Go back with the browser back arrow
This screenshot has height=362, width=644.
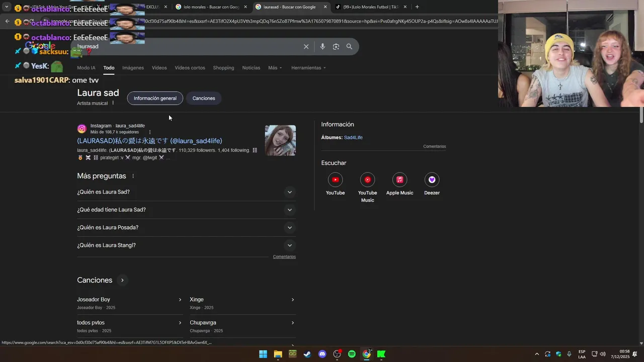pyautogui.click(x=7, y=21)
